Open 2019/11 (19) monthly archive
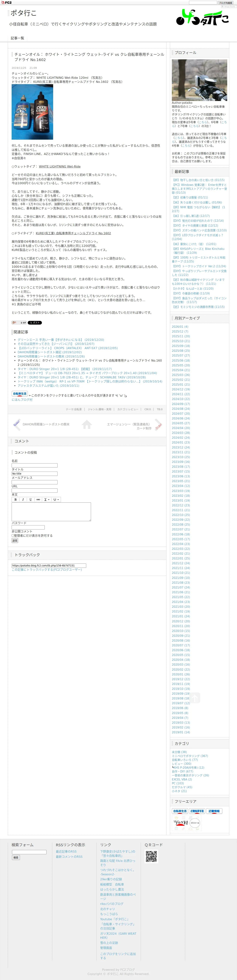This screenshot has height=980, width=237. [x=181, y=684]
